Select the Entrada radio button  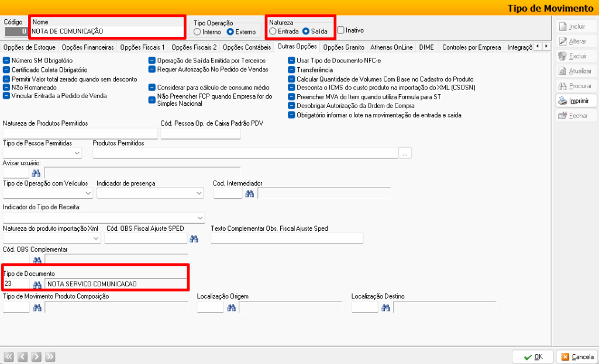(x=273, y=31)
